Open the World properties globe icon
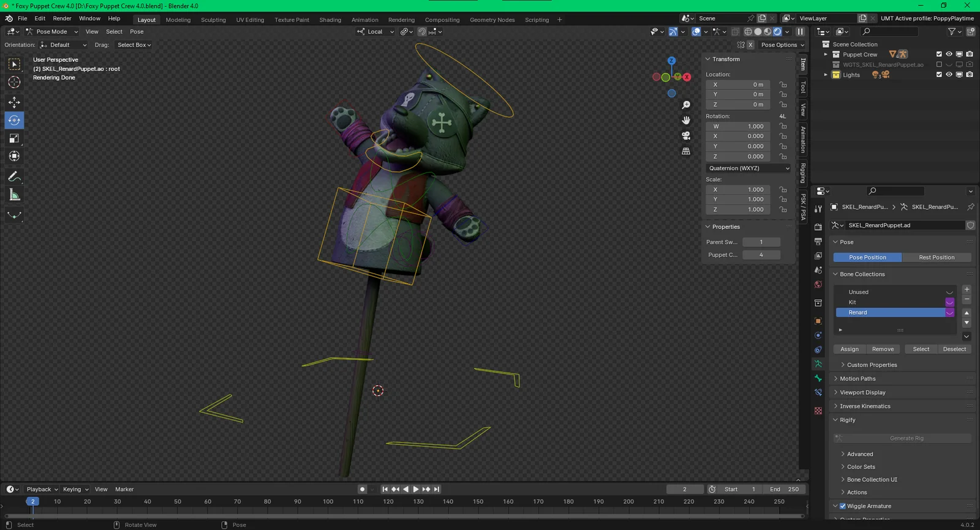This screenshot has height=530, width=980. click(x=818, y=285)
